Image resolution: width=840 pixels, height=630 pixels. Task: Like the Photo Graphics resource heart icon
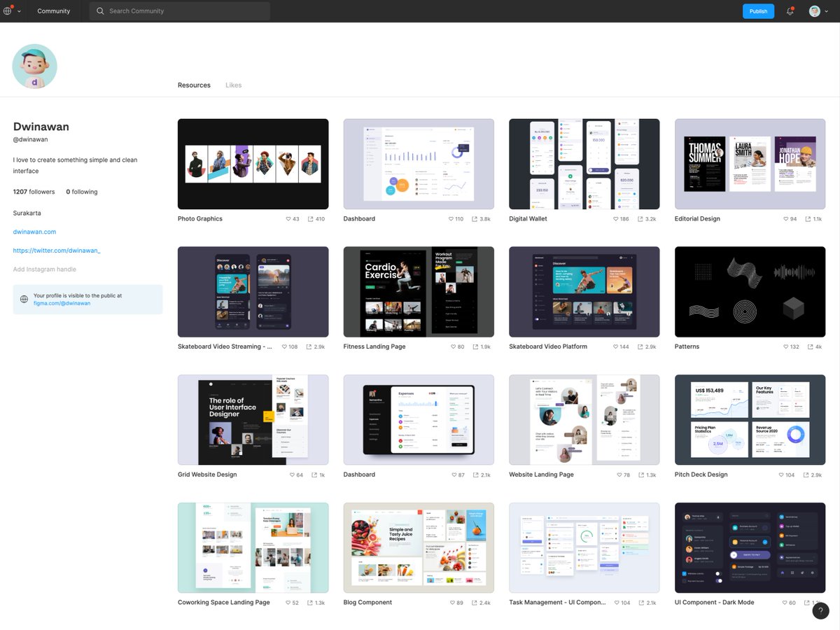pyautogui.click(x=288, y=219)
